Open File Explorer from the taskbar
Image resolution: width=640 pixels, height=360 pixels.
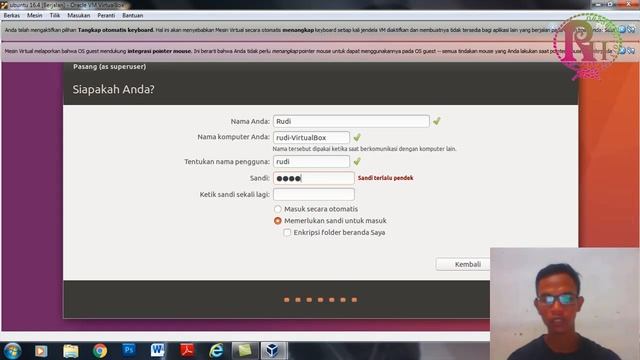click(x=71, y=351)
